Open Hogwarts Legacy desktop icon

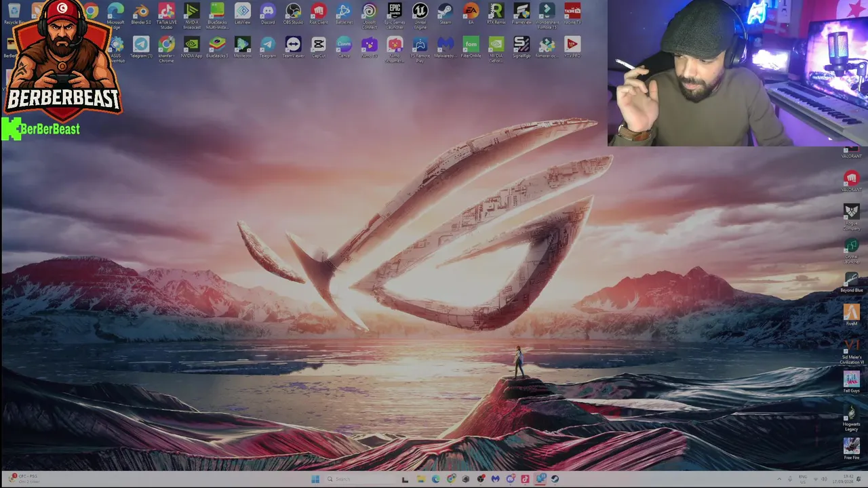point(852,418)
